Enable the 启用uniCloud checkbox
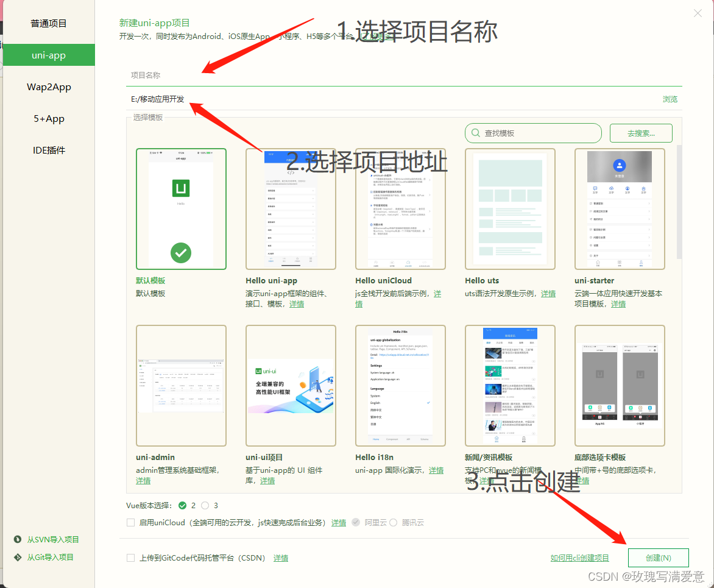The image size is (714, 588). pyautogui.click(x=131, y=522)
